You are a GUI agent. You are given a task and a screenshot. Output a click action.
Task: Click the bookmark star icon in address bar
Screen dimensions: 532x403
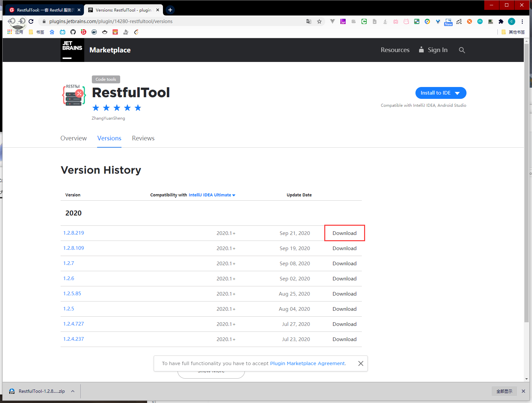point(319,21)
